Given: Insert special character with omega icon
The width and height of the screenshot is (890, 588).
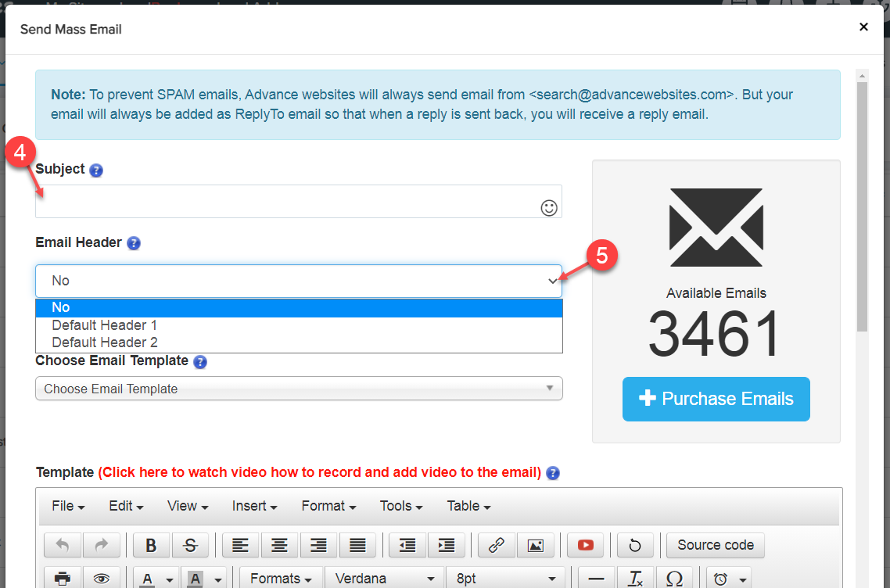Looking at the screenshot, I should pyautogui.click(x=674, y=579).
